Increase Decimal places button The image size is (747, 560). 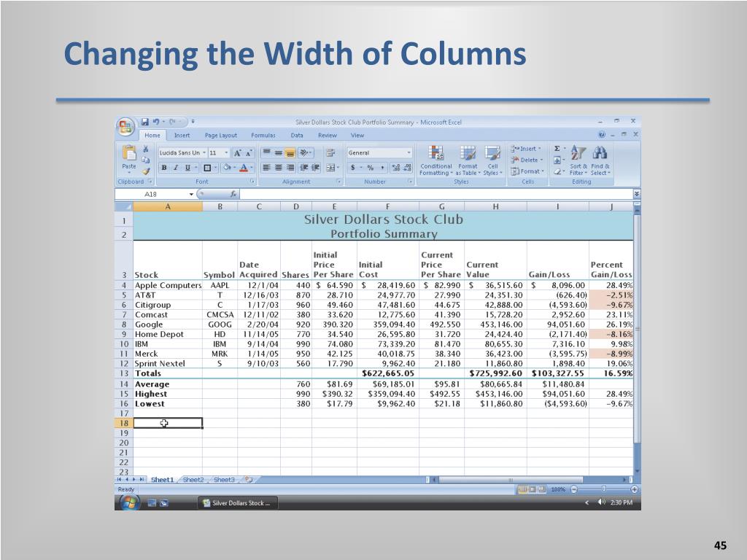pos(396,168)
